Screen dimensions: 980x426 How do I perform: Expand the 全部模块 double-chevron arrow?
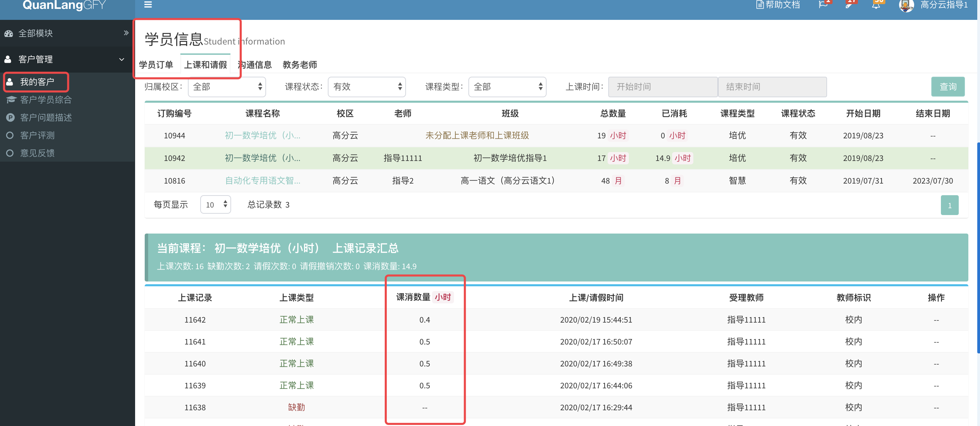tap(126, 33)
